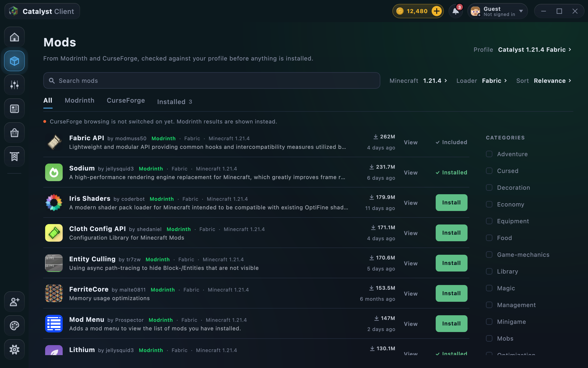Screen dimensions: 588x368
Task: Click the Fabric API mod icon
Action: 54,142
